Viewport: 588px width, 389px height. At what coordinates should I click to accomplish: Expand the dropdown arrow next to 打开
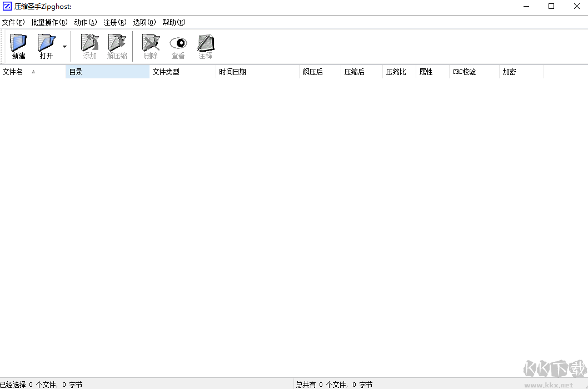64,47
